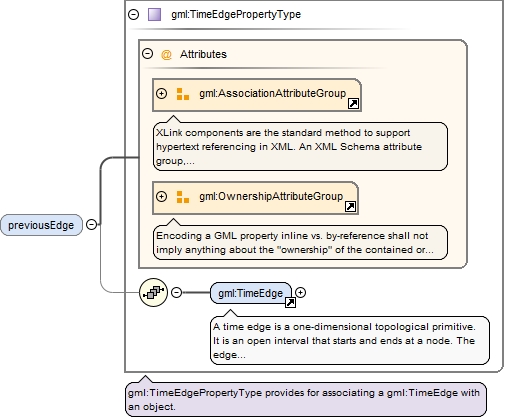This screenshot has width=505, height=420.
Task: Click the XLink components annotation note
Action: coord(300,147)
